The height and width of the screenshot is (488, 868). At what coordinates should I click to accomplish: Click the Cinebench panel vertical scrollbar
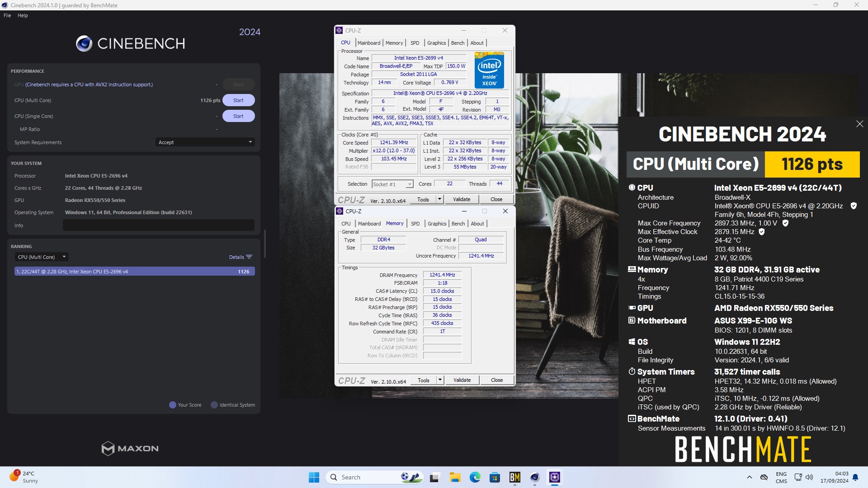(x=264, y=244)
